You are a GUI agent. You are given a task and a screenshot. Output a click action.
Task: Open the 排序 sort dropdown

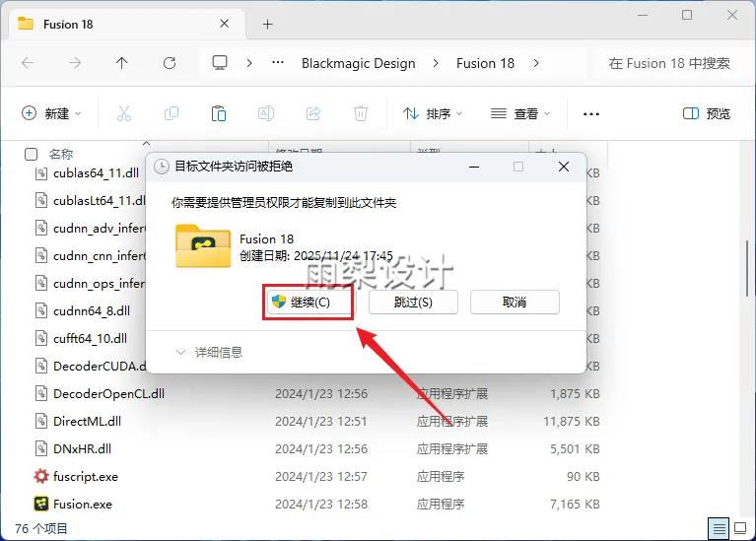tap(433, 113)
